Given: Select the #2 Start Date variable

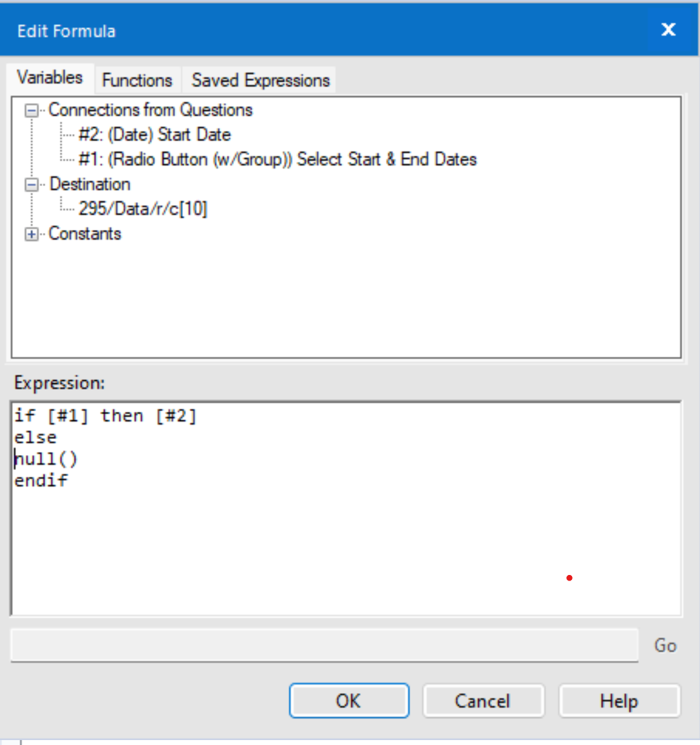Looking at the screenshot, I should [x=155, y=135].
